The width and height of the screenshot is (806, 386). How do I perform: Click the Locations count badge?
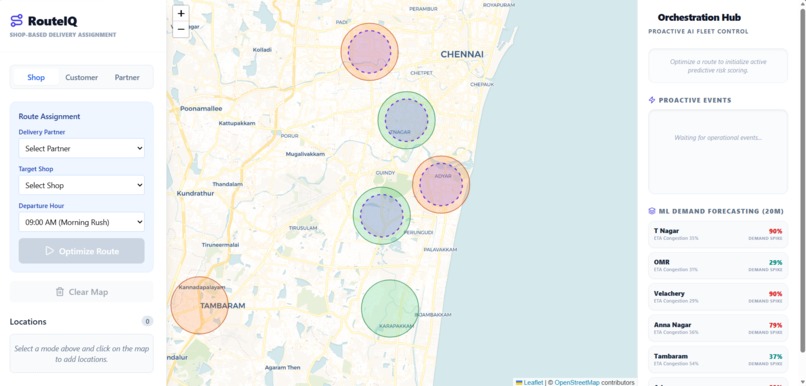tap(147, 322)
